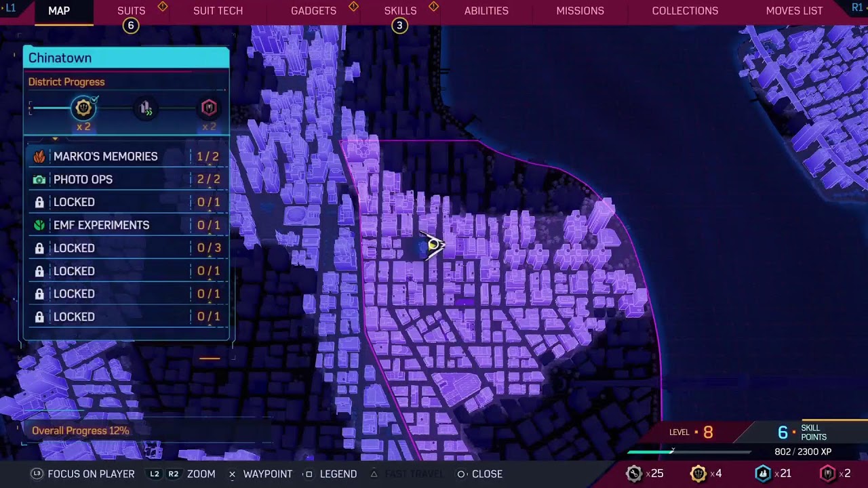The image size is (868, 488).
Task: Click the CLOSE prompt
Action: click(x=479, y=474)
